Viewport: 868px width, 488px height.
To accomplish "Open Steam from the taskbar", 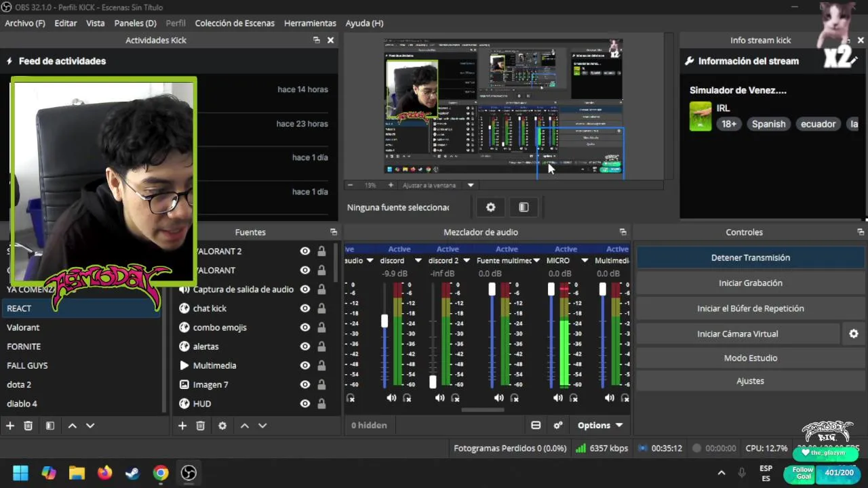I will 132,472.
